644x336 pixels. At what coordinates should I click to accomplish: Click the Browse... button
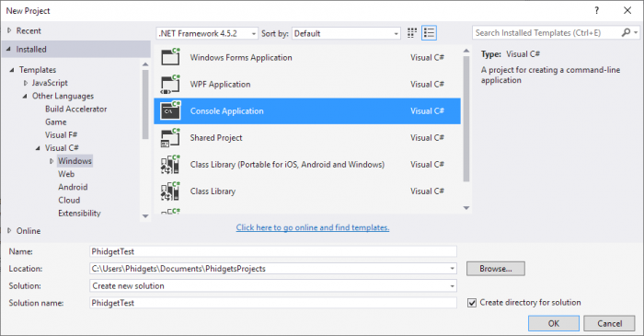pos(496,269)
